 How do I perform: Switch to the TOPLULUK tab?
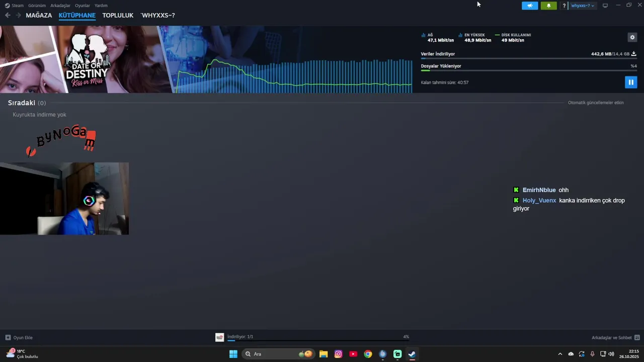point(118,15)
